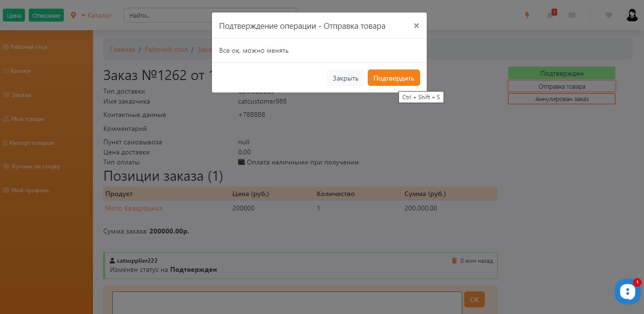Close the confirmation dialog with X
Image resolution: width=644 pixels, height=314 pixels.
[x=416, y=26]
